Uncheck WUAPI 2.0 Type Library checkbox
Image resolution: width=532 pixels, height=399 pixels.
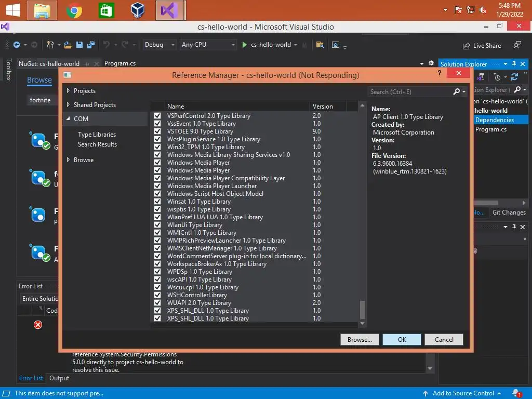[x=157, y=303]
